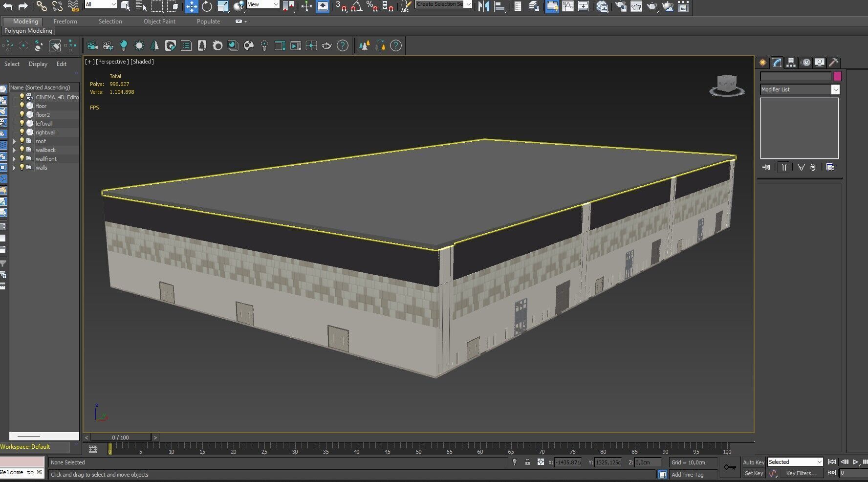Click the Set Key button

click(754, 473)
